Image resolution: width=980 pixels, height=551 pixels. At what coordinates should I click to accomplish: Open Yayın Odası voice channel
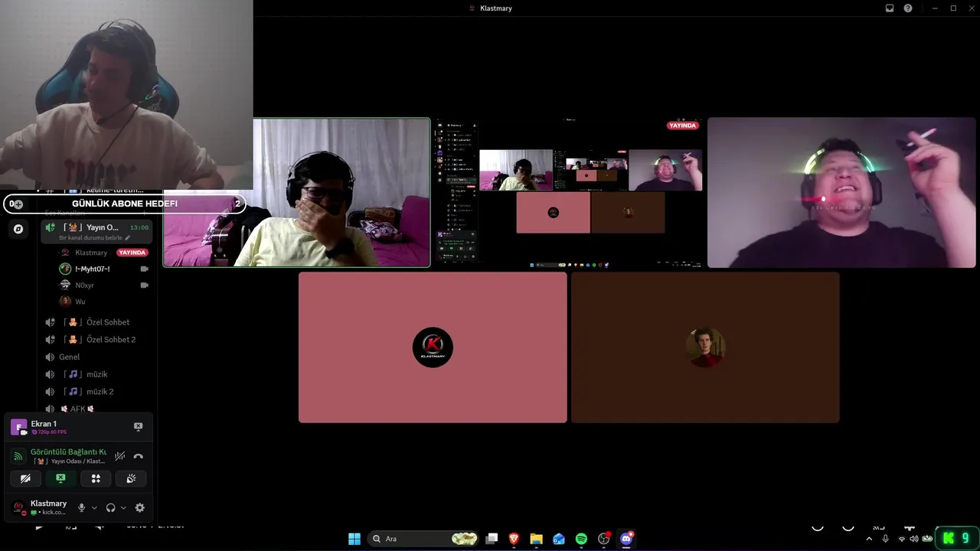coord(96,227)
